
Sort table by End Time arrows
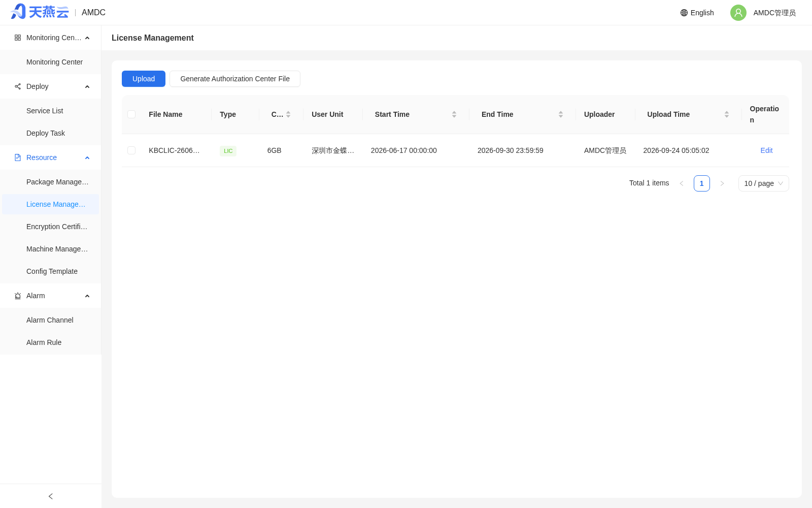click(561, 114)
